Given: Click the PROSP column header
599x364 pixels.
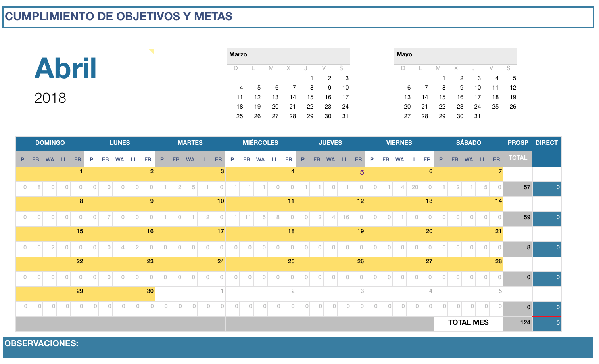Looking at the screenshot, I should pos(518,143).
